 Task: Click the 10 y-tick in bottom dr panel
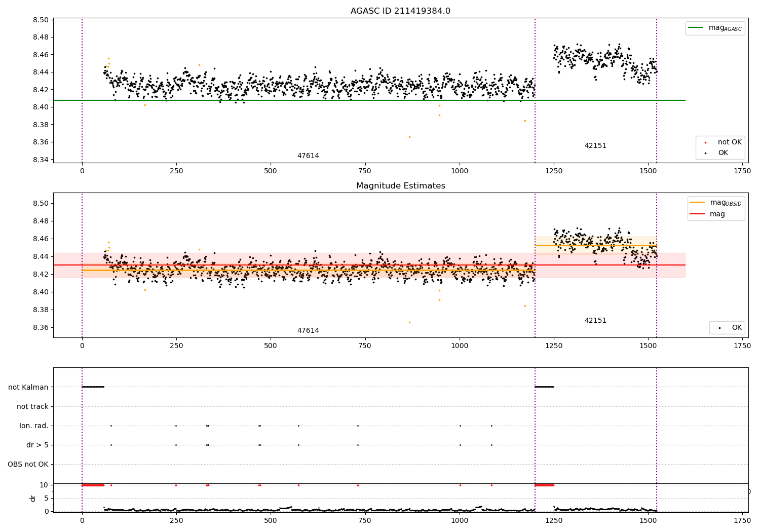coord(44,485)
